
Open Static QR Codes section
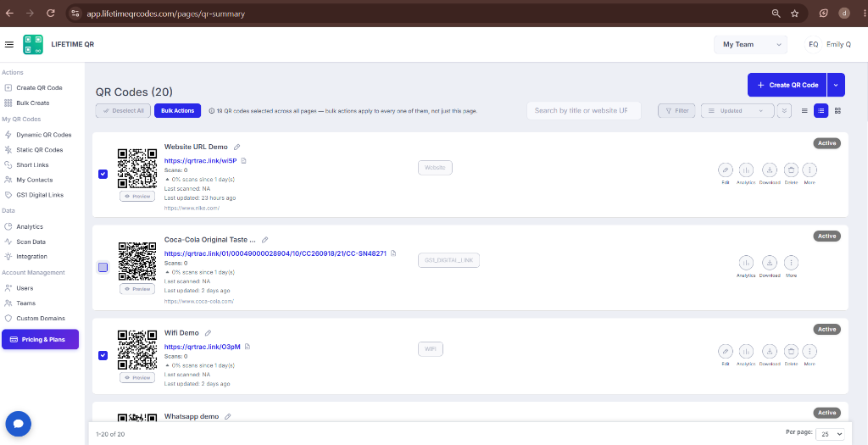(39, 149)
